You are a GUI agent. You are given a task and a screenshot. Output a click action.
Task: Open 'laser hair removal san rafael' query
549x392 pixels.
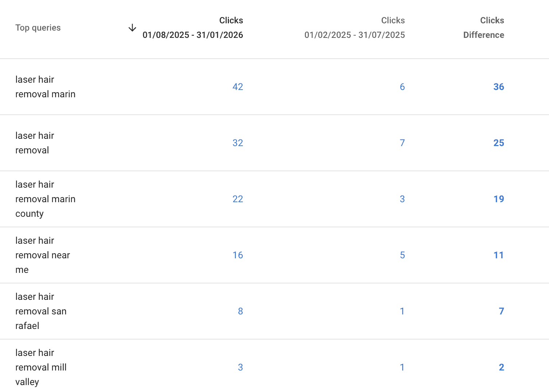click(41, 311)
